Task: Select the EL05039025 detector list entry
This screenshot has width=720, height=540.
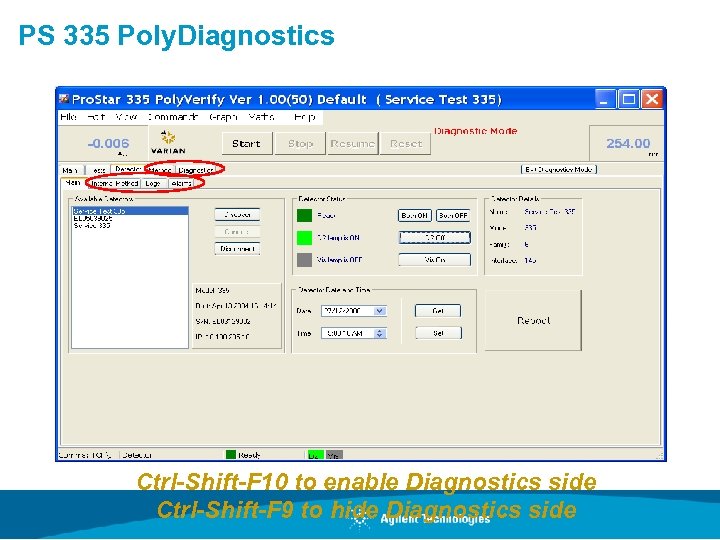Action: pos(93,219)
